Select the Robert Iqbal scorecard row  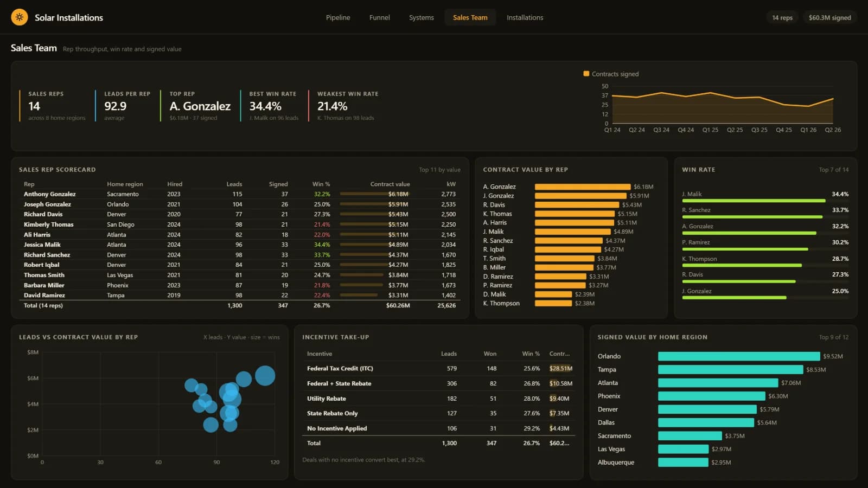click(x=240, y=265)
